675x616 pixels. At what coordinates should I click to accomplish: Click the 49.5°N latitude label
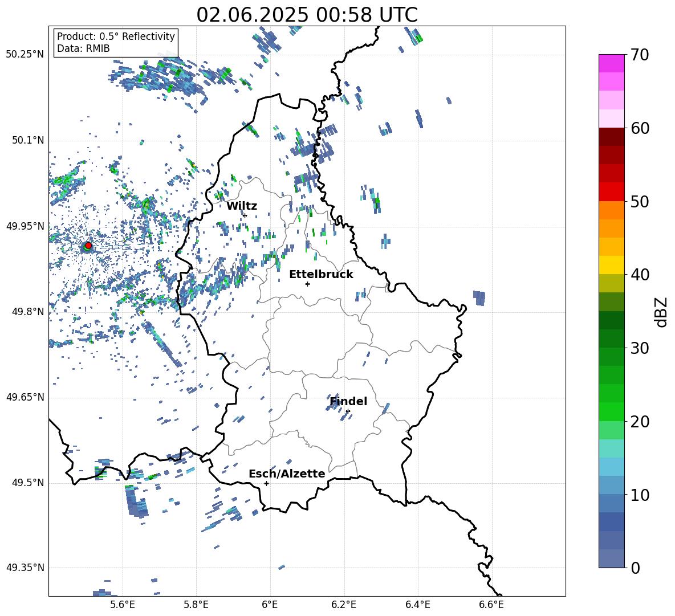click(28, 483)
